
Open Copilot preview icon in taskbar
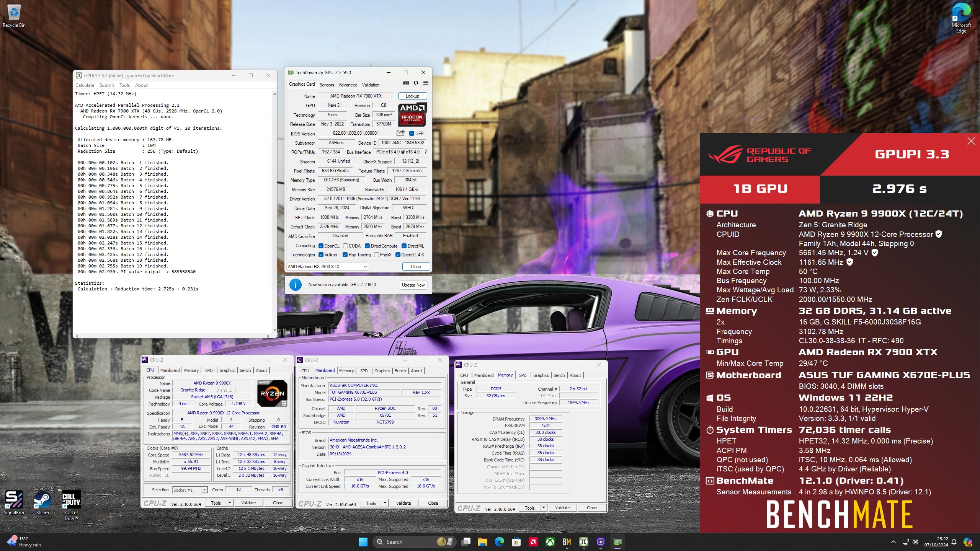click(x=968, y=542)
